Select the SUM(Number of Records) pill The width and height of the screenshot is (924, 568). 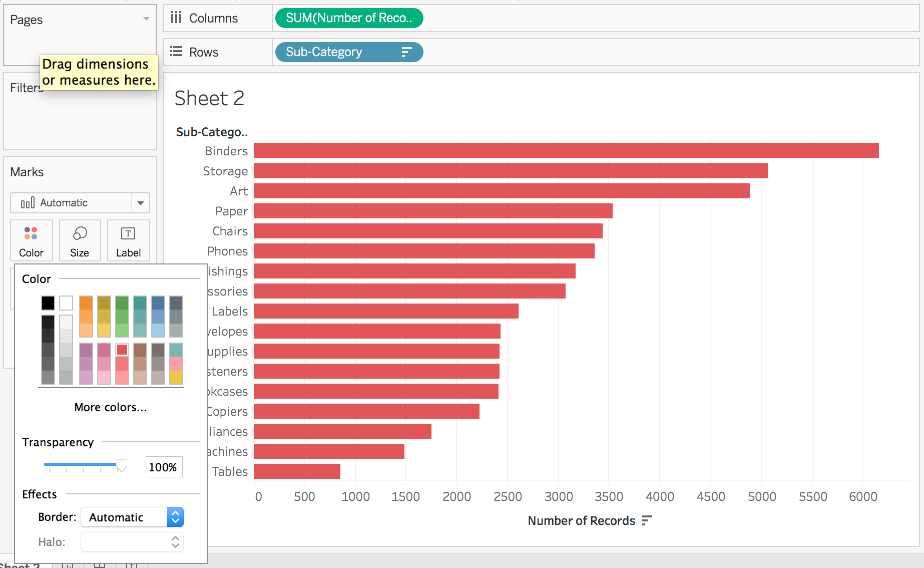(348, 18)
